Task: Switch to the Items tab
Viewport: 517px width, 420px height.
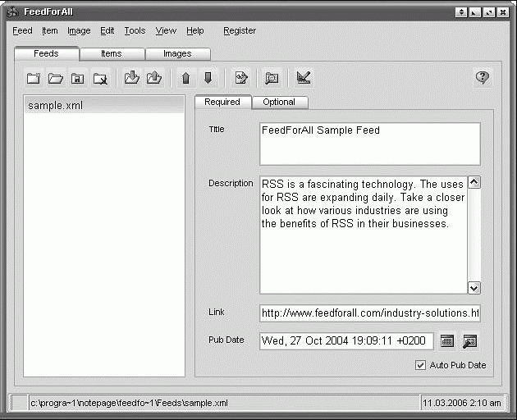Action: click(112, 54)
